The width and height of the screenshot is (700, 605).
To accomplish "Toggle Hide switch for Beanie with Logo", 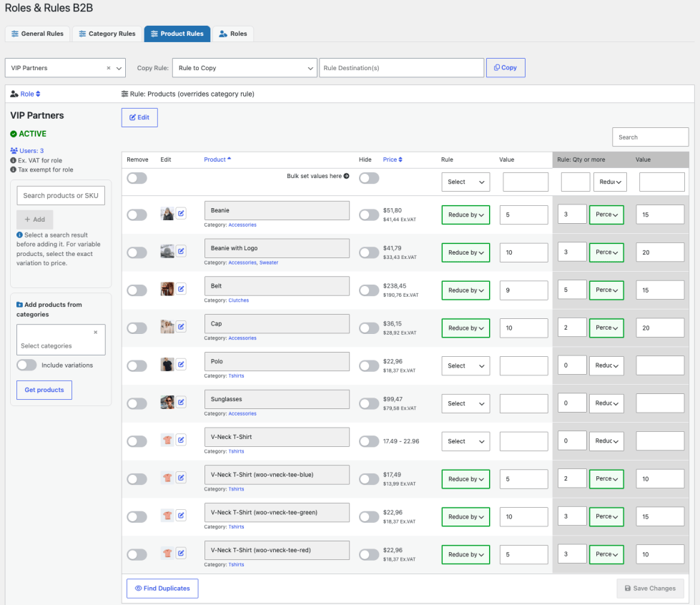I will pyautogui.click(x=369, y=252).
